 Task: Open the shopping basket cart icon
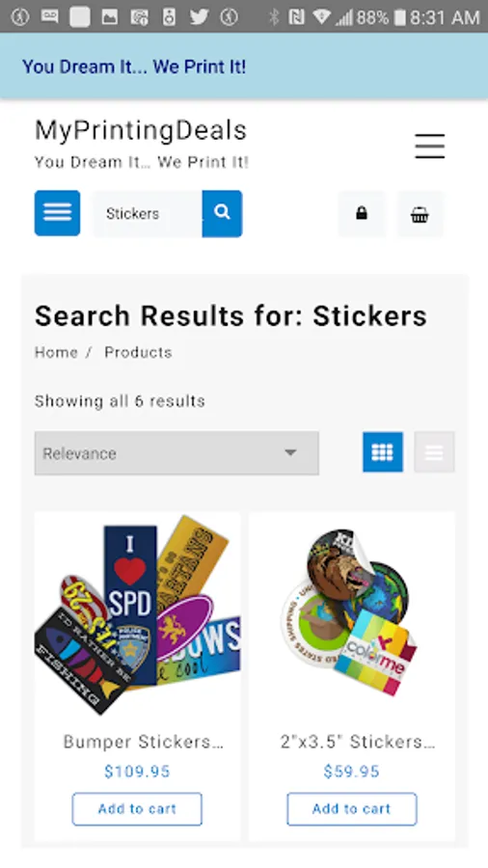420,214
